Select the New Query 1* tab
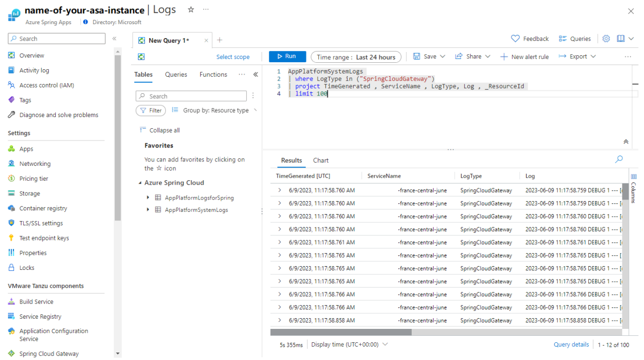The image size is (644, 360). (x=169, y=40)
